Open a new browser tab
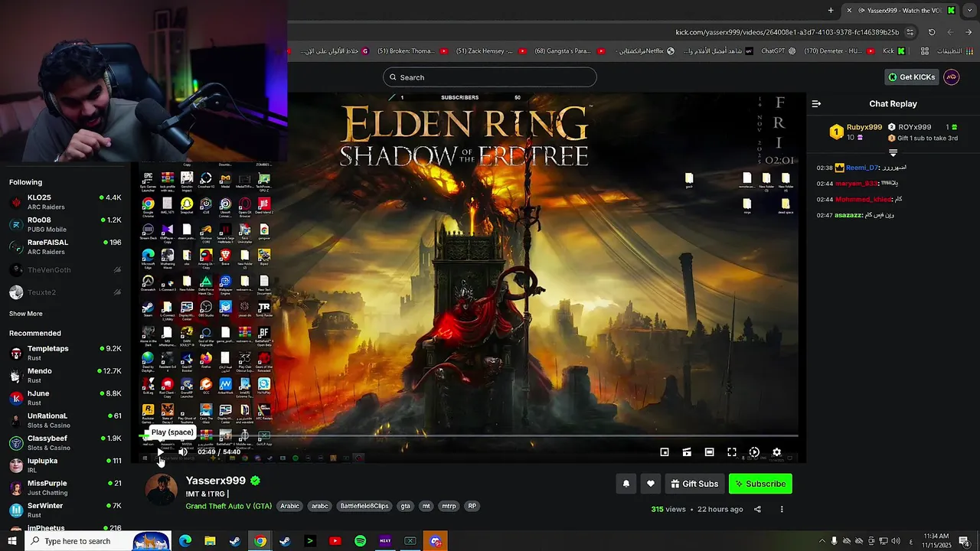Screen dimensions: 980x551 831,10
